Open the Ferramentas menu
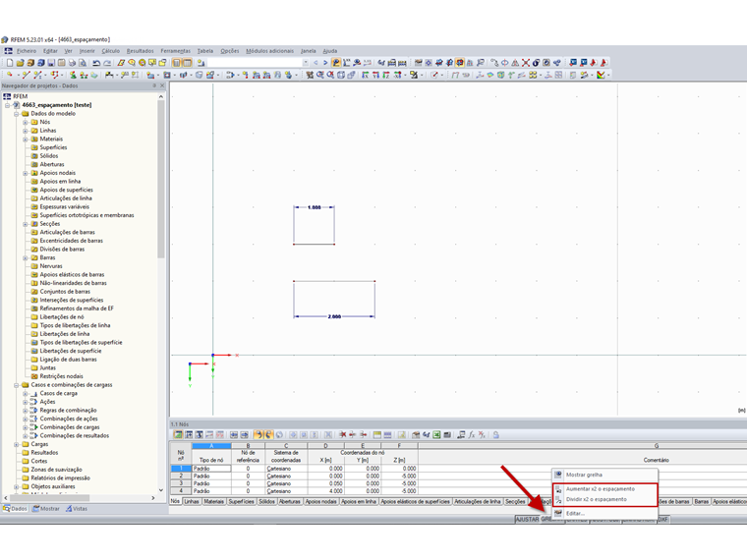 pos(175,51)
